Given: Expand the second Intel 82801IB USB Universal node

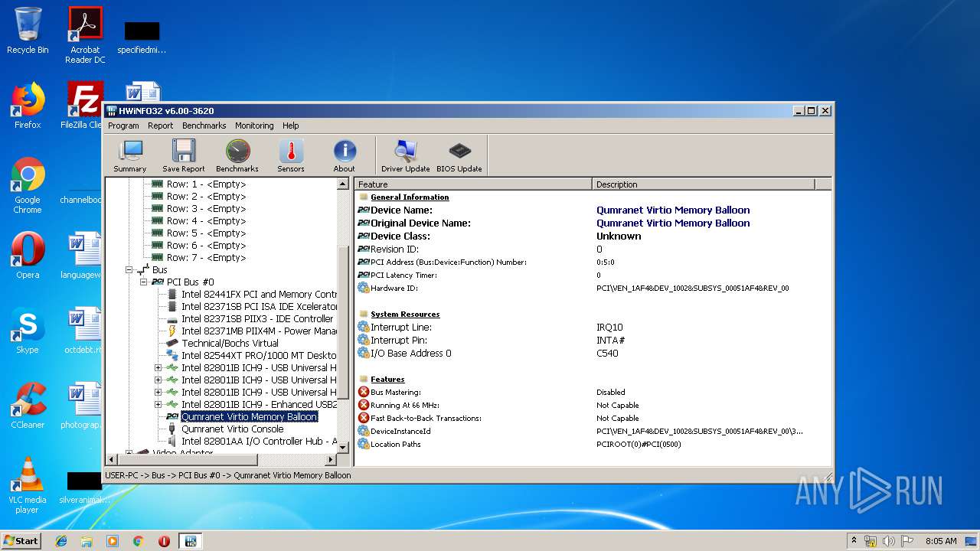Looking at the screenshot, I should coord(158,380).
